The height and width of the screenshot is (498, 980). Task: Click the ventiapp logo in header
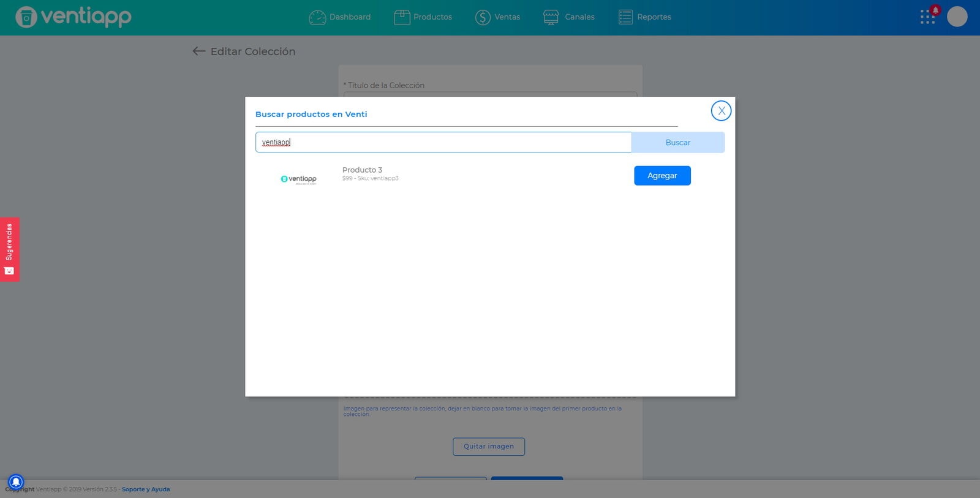click(73, 17)
